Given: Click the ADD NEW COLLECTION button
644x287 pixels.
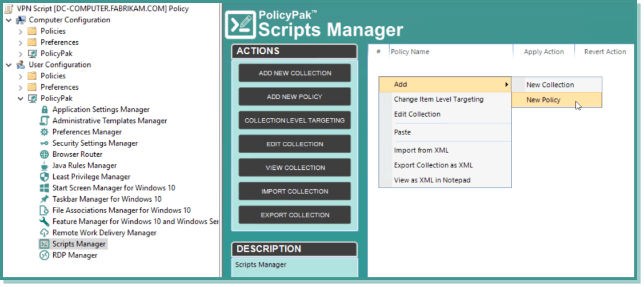Looking at the screenshot, I should pyautogui.click(x=294, y=73).
